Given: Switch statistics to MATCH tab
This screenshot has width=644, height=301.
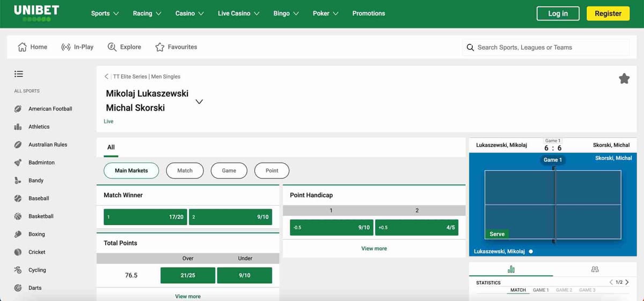Looking at the screenshot, I should click(518, 290).
